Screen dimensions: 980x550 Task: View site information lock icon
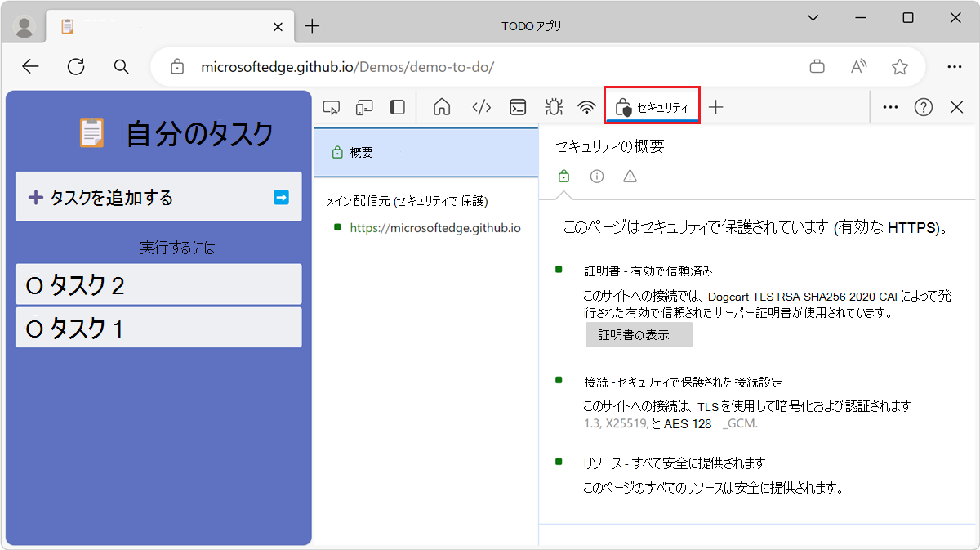click(177, 67)
